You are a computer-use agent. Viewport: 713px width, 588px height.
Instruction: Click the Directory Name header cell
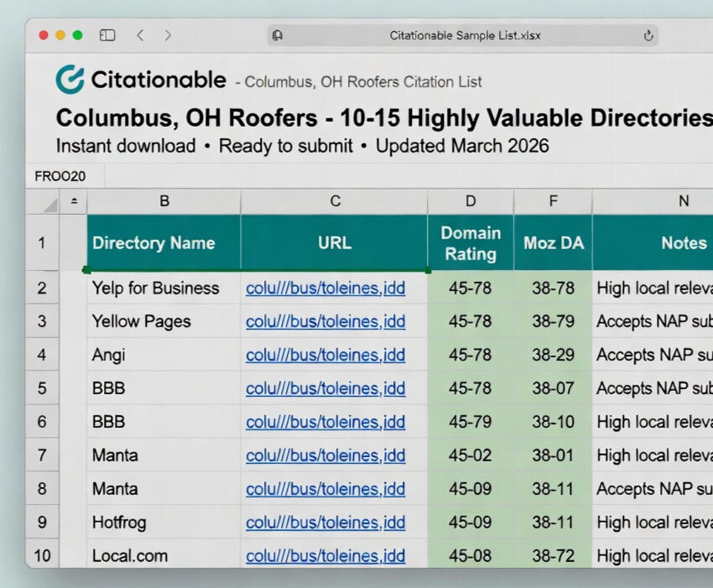(154, 243)
